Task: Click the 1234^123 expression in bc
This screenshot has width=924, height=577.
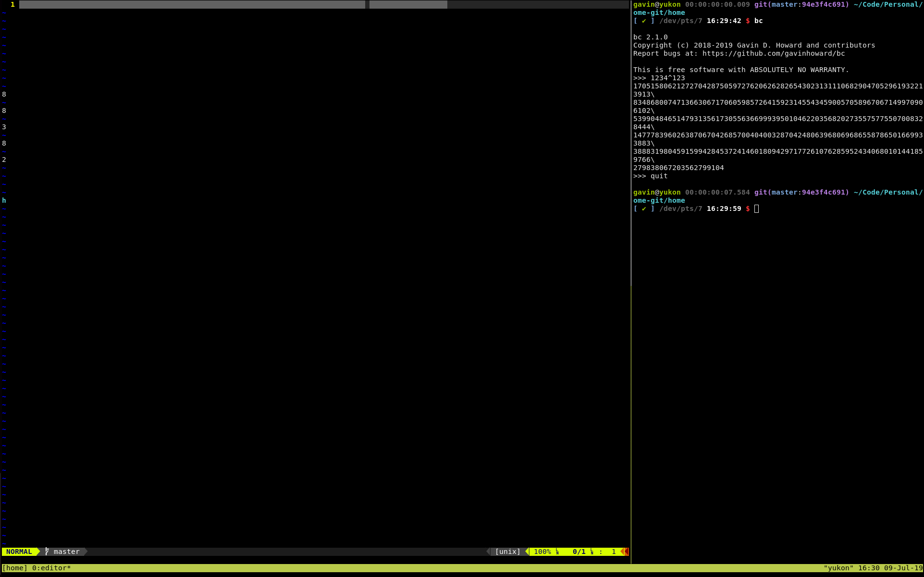Action: tap(668, 78)
